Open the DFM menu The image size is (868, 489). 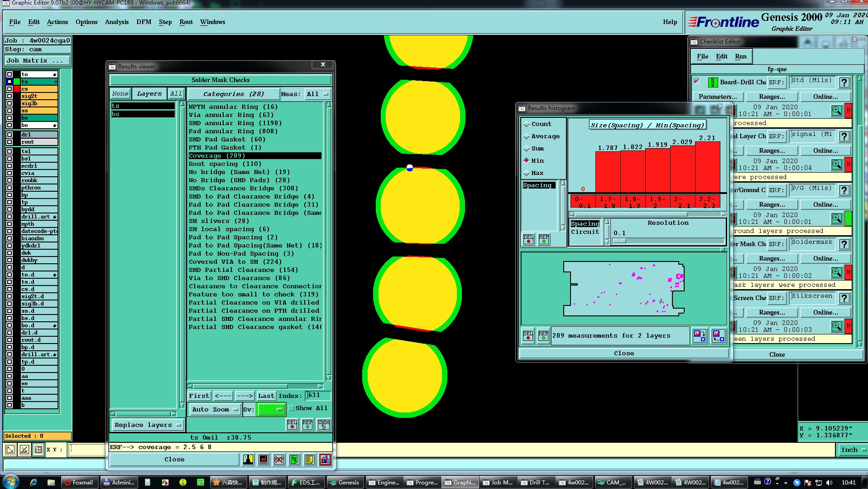point(144,22)
